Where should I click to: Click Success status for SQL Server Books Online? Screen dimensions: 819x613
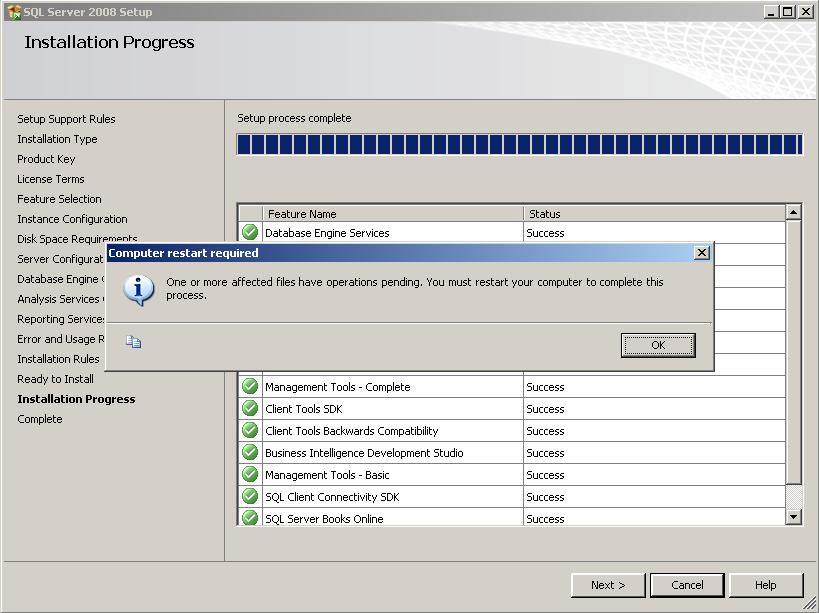pyautogui.click(x=545, y=518)
